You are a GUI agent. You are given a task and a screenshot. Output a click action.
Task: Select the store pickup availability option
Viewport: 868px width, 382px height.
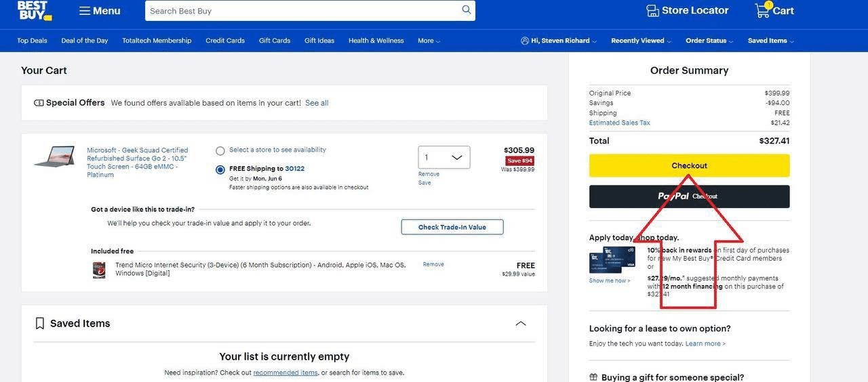pyautogui.click(x=220, y=151)
